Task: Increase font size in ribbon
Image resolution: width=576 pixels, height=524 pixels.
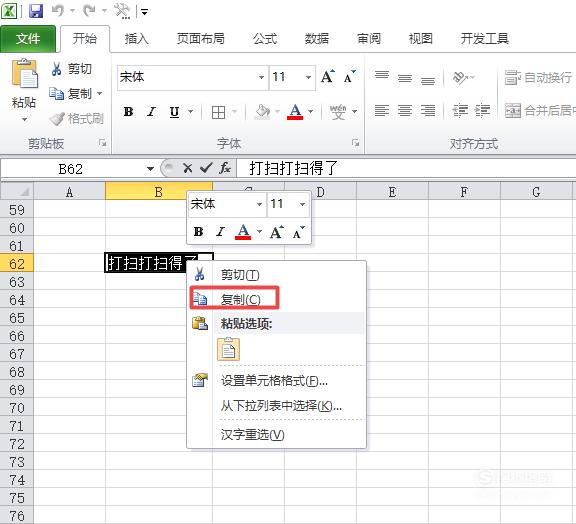Action: 327,77
